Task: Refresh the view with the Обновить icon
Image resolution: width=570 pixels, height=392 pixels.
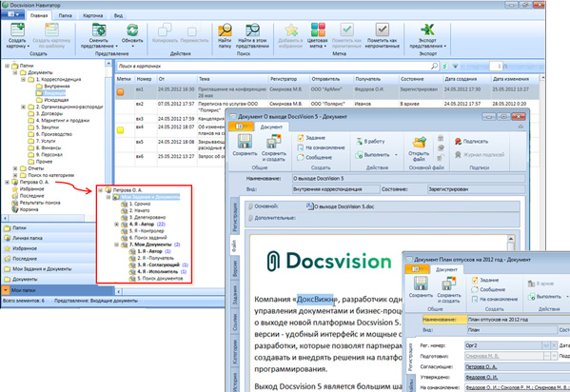Action: coord(132,29)
